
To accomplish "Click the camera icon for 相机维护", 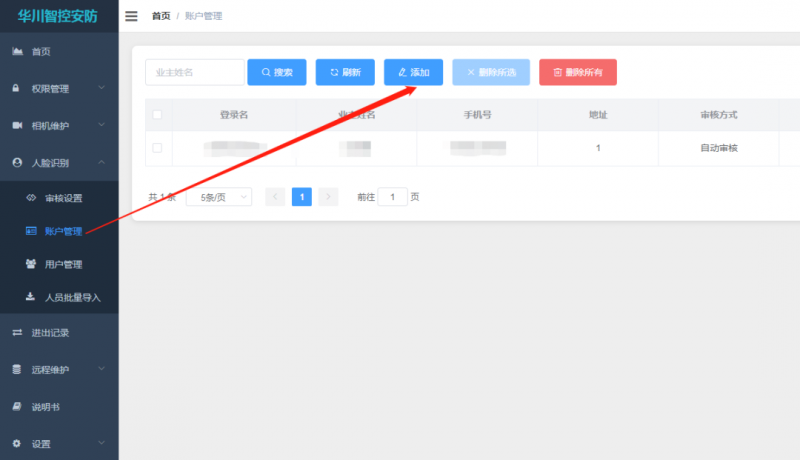I will tap(17, 125).
